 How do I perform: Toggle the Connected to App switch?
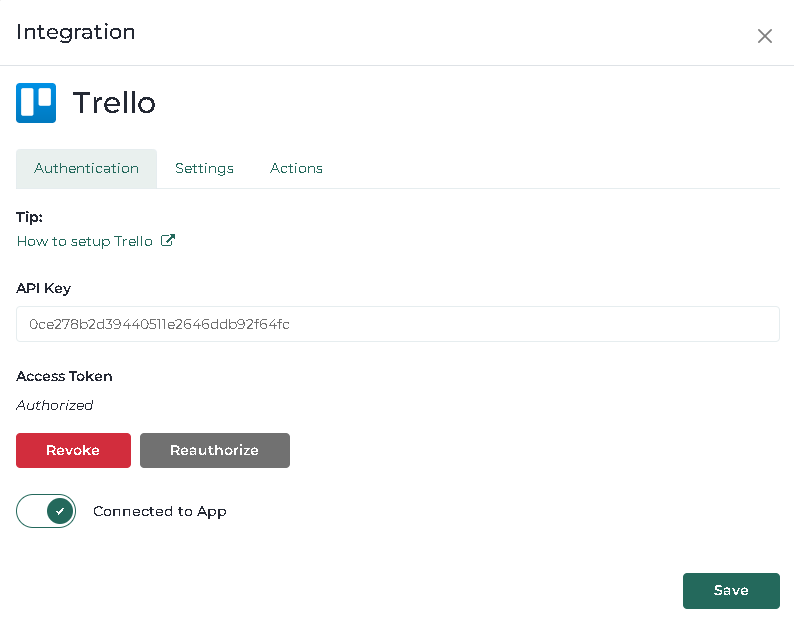pos(46,511)
